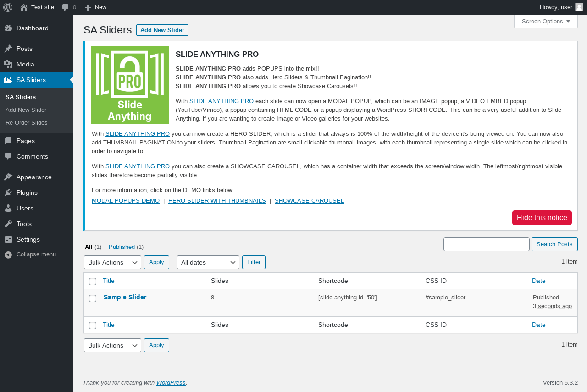The height and width of the screenshot is (392, 587).
Task: Click the bottom Apply button
Action: [156, 345]
